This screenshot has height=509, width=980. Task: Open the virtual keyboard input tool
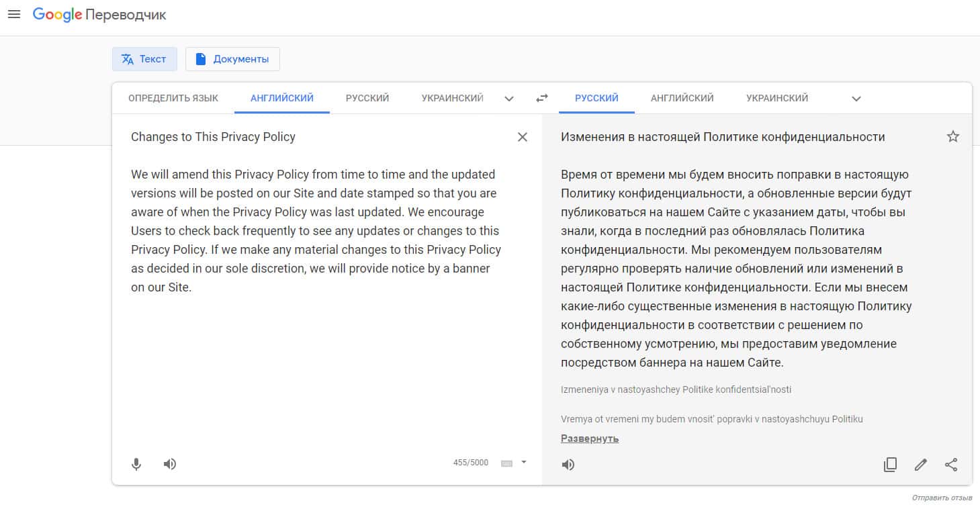pos(507,463)
